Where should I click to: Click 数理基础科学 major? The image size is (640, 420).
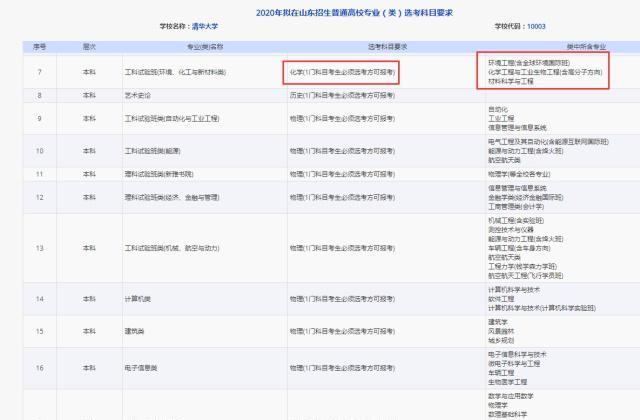[507, 414]
